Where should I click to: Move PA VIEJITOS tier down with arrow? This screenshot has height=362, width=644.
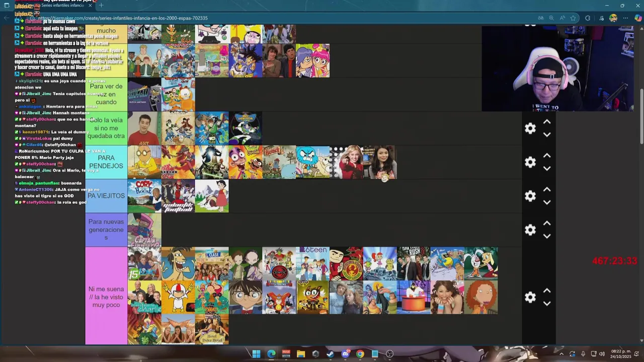[547, 202]
